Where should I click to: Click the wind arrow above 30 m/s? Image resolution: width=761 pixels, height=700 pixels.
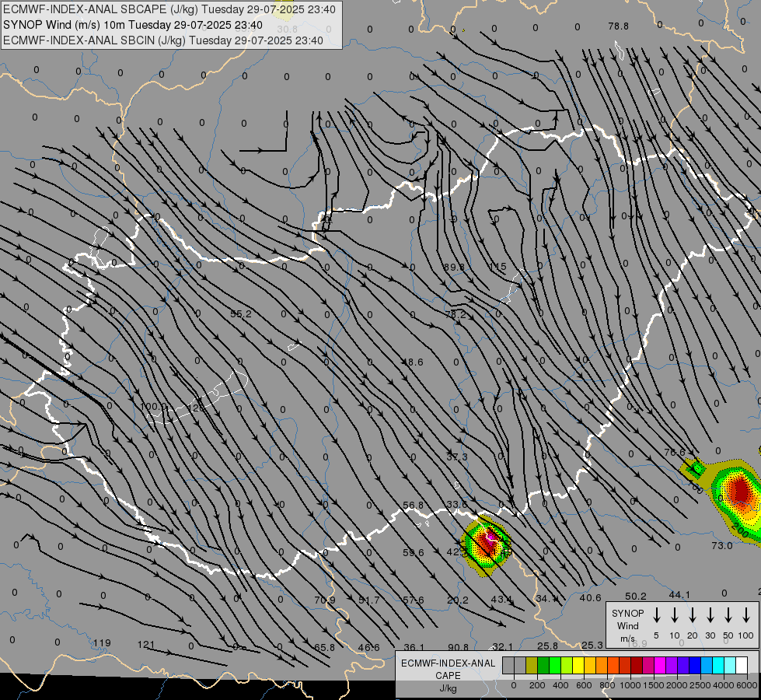(710, 615)
